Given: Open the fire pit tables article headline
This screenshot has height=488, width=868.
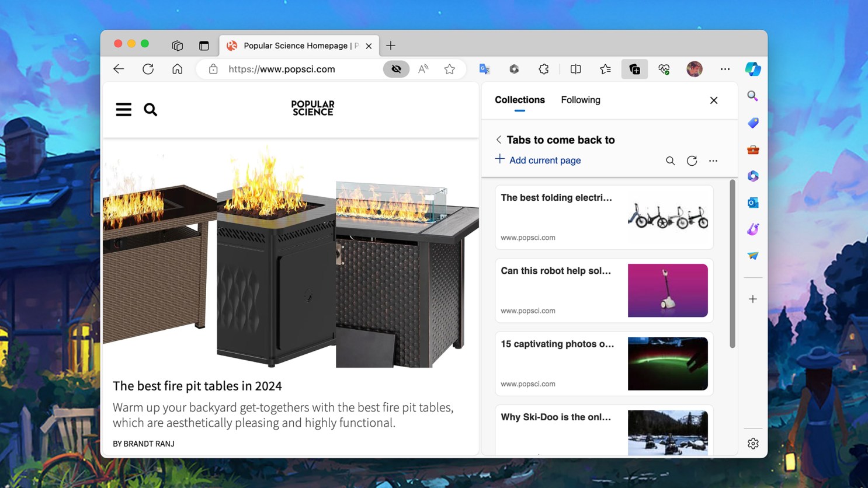Looking at the screenshot, I should coord(197,386).
